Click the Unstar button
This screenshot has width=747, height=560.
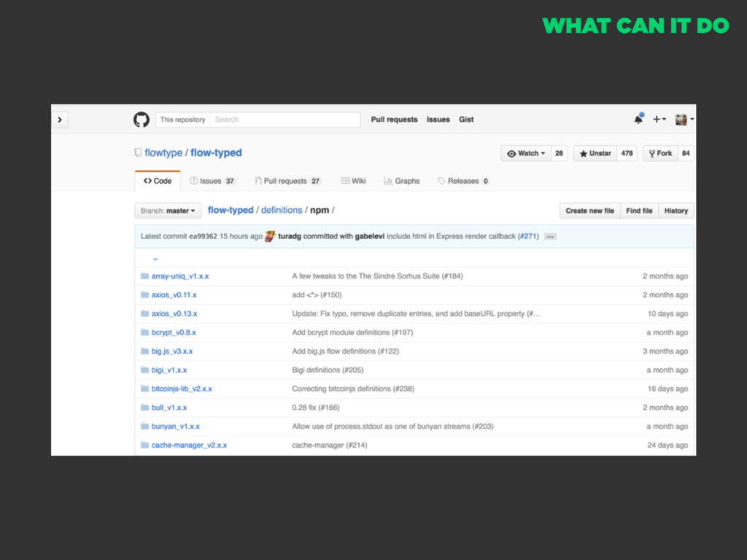click(x=595, y=153)
